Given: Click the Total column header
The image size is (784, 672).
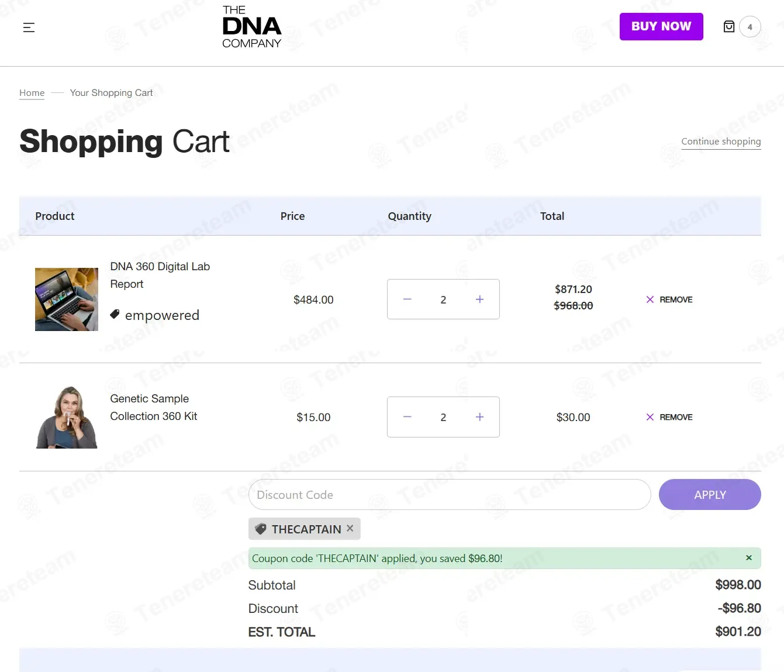Looking at the screenshot, I should pyautogui.click(x=552, y=216).
